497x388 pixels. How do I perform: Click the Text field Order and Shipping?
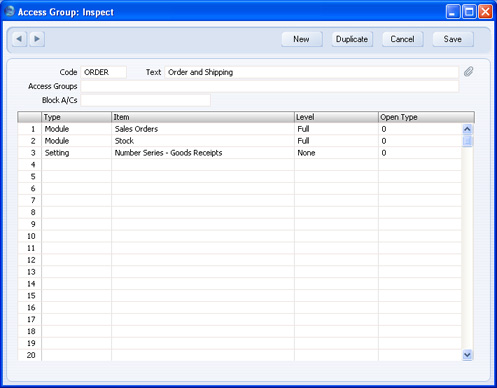click(312, 72)
